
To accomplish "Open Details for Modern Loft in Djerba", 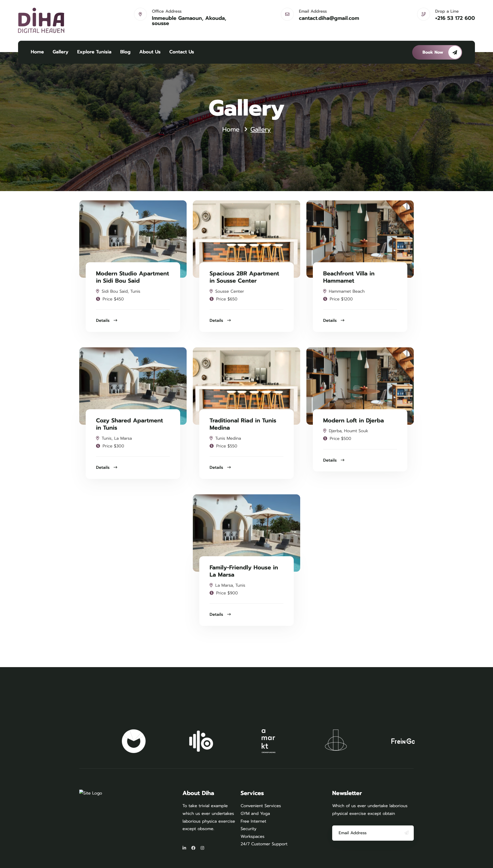I will (x=334, y=460).
